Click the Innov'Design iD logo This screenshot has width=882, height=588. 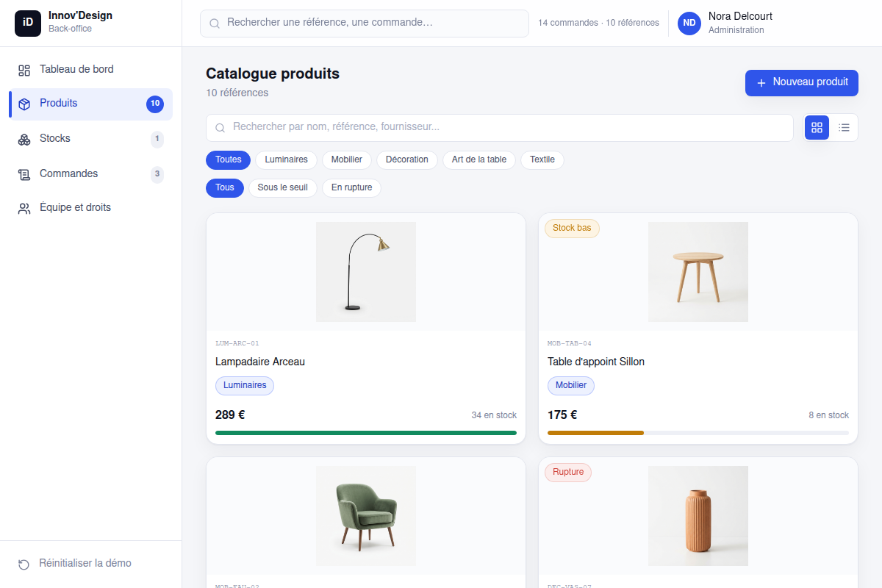[x=28, y=23]
